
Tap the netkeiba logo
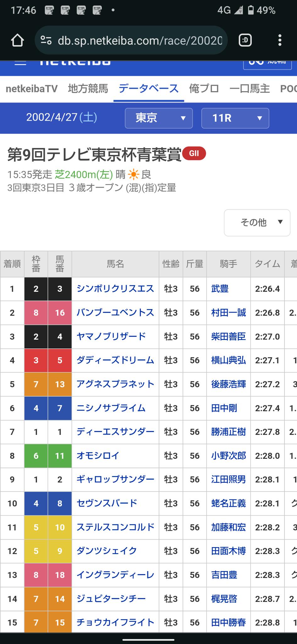pyautogui.click(x=75, y=63)
